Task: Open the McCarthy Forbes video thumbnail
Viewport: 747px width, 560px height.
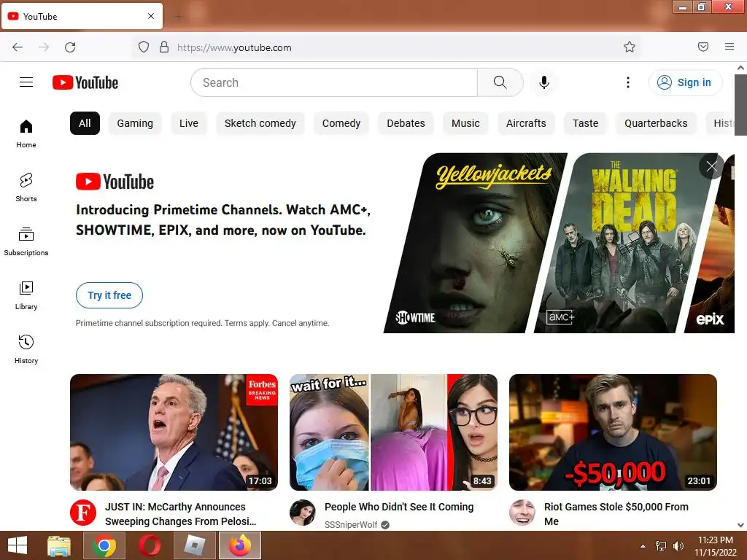Action: (174, 432)
